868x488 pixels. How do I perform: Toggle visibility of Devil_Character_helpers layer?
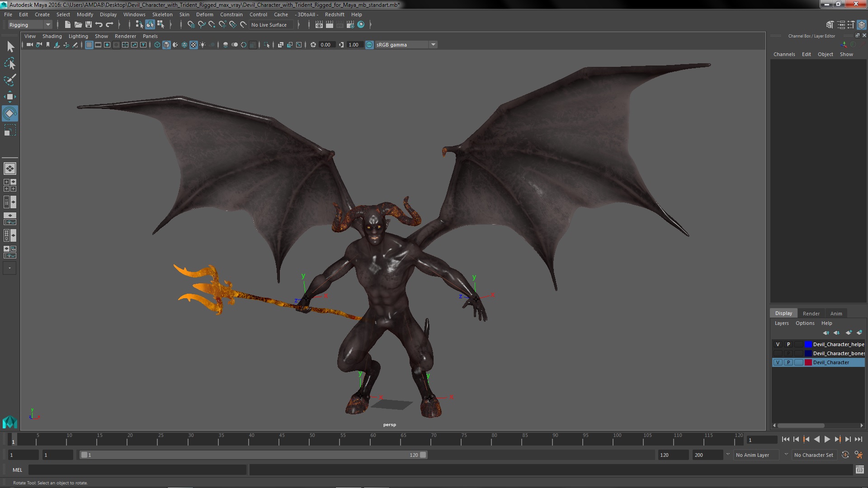tap(778, 344)
